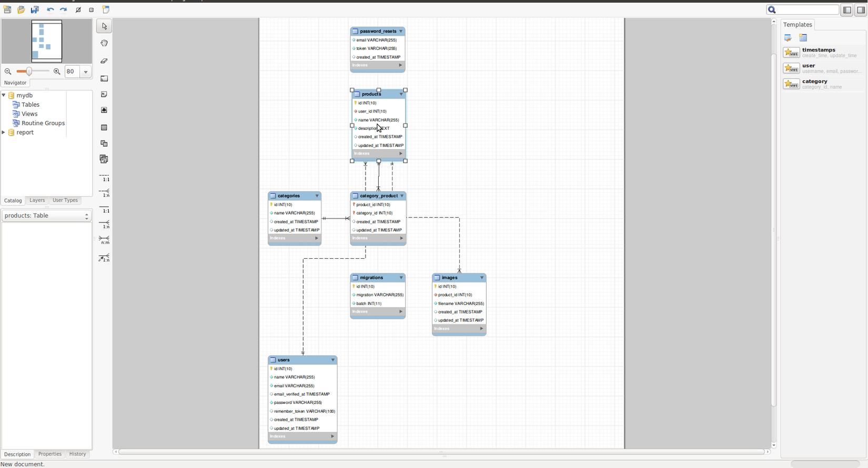Viewport: 868px width, 468px height.
Task: Select Routine Groups under mydb
Action: 43,123
